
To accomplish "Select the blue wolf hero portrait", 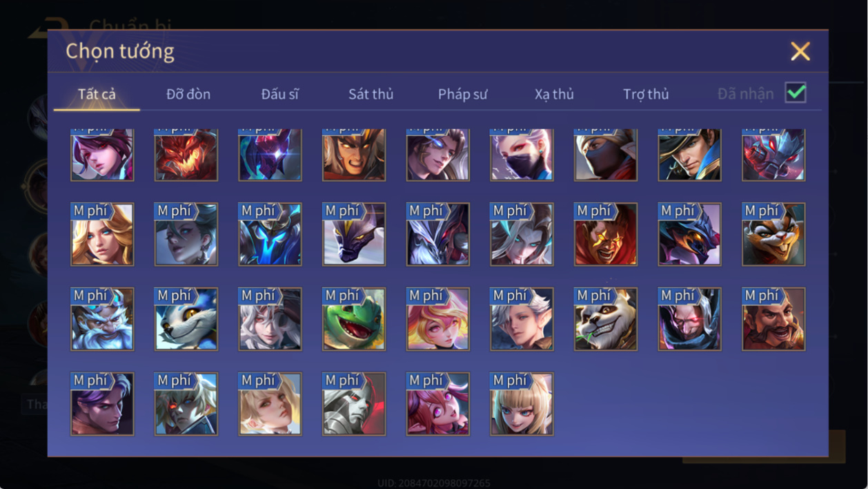I will point(186,319).
